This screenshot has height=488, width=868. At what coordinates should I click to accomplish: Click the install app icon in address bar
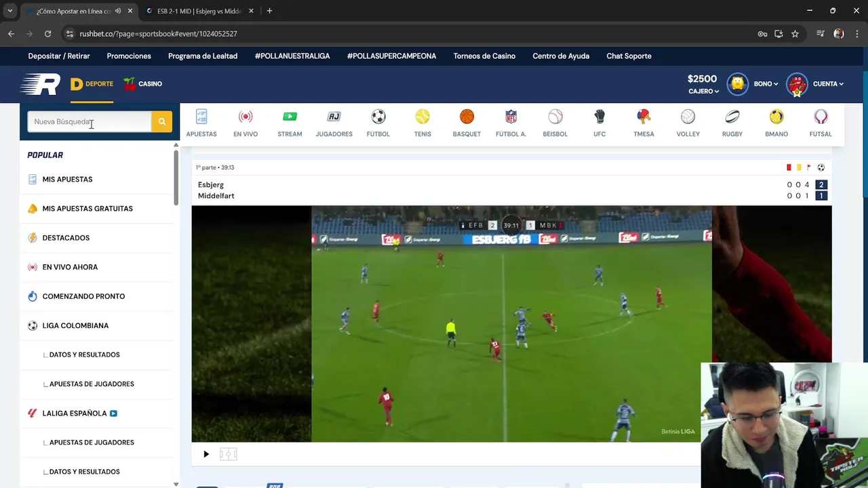click(778, 34)
